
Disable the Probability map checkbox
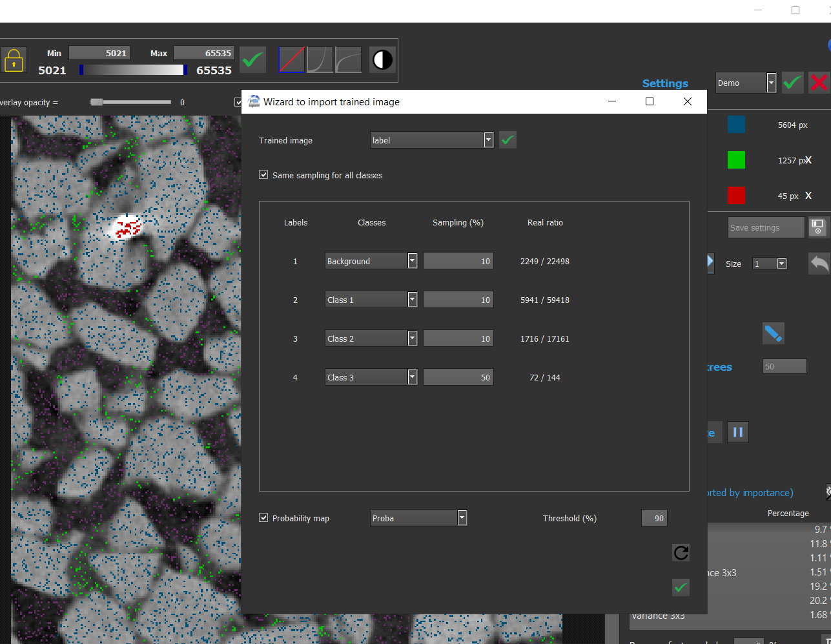tap(263, 517)
